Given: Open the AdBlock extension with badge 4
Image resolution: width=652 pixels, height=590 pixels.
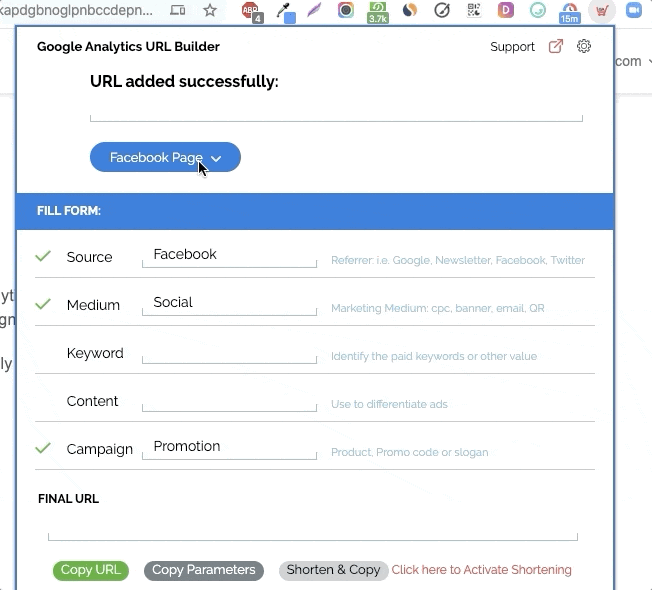Looking at the screenshot, I should coord(252,11).
